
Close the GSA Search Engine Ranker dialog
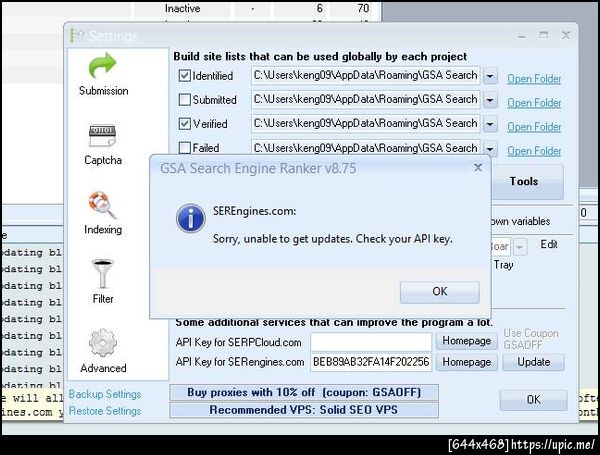[478, 167]
